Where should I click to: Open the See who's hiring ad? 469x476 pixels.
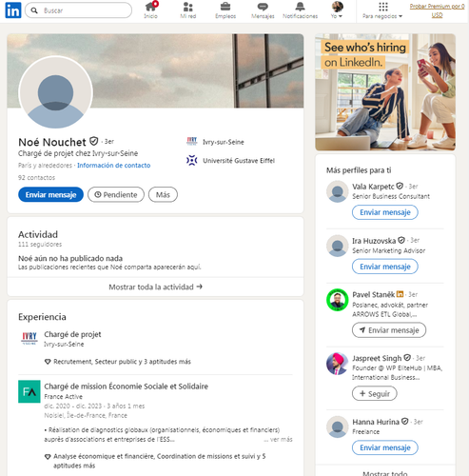coord(385,92)
